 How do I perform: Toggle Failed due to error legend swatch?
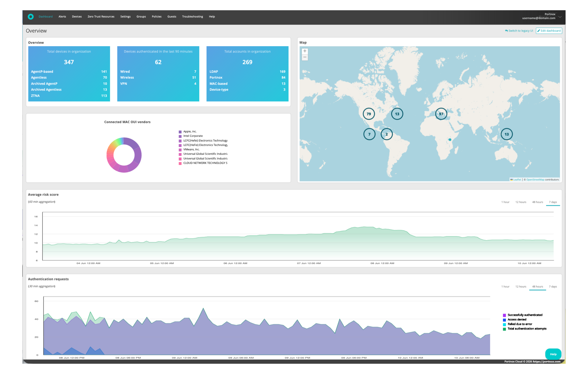click(x=504, y=324)
